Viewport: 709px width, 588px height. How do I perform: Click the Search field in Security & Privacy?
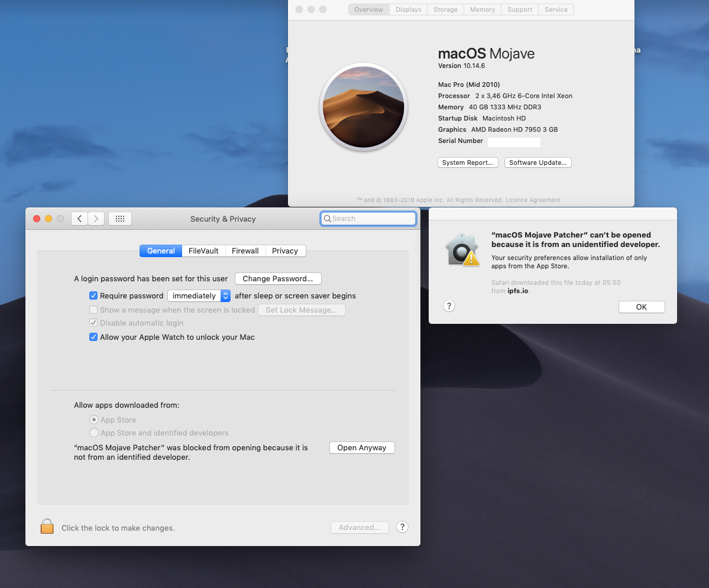click(368, 219)
